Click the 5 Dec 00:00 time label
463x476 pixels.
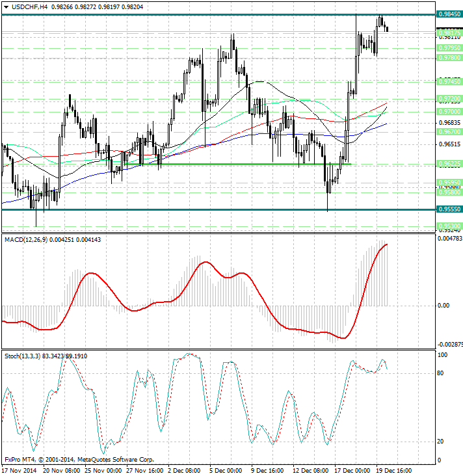coord(226,471)
